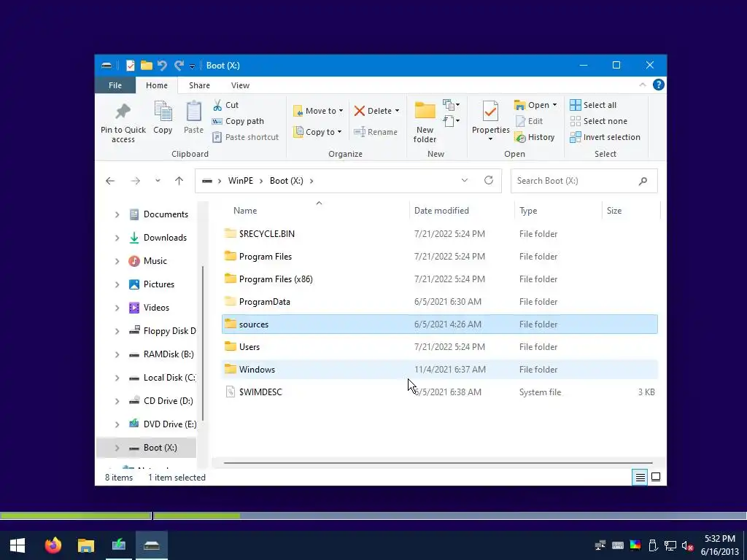Image resolution: width=747 pixels, height=560 pixels.
Task: Click the Paste ribbon icon
Action: click(x=193, y=112)
